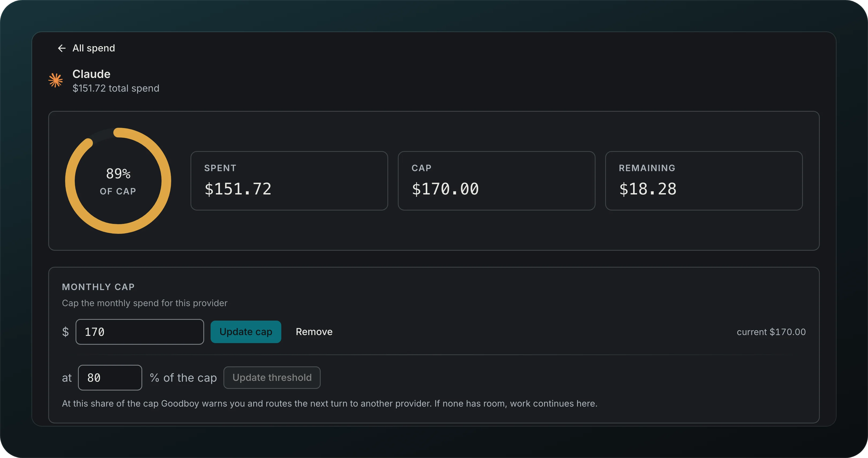Click the $151.72 total spend subtitle
Viewport: 868px width, 458px height.
click(x=115, y=88)
